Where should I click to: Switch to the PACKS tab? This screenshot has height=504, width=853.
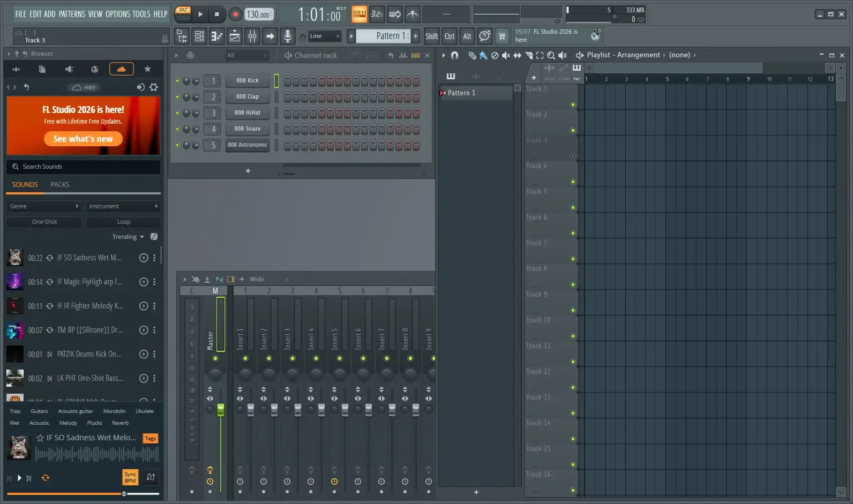coord(60,185)
